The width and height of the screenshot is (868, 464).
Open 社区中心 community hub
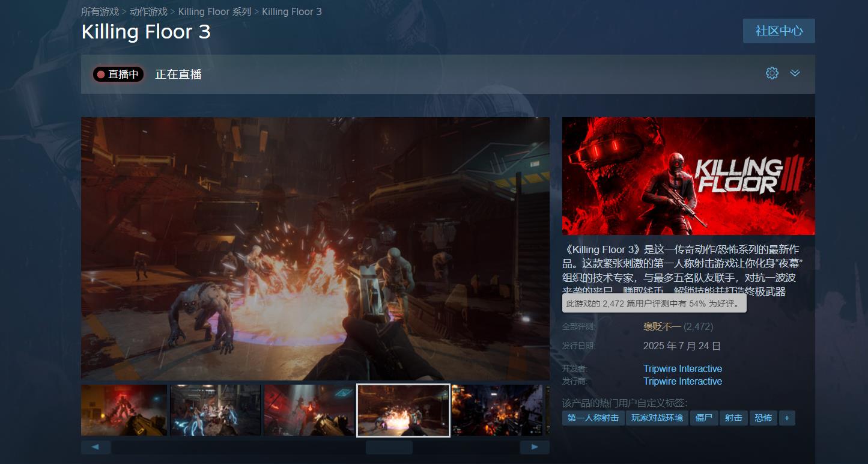click(778, 31)
